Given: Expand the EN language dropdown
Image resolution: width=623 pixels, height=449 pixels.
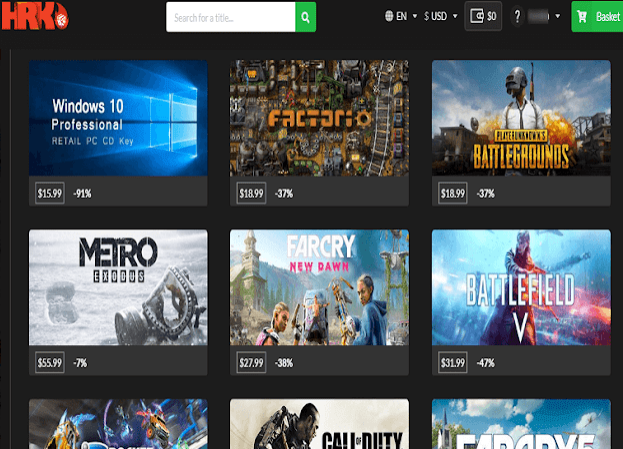Looking at the screenshot, I should point(405,17).
